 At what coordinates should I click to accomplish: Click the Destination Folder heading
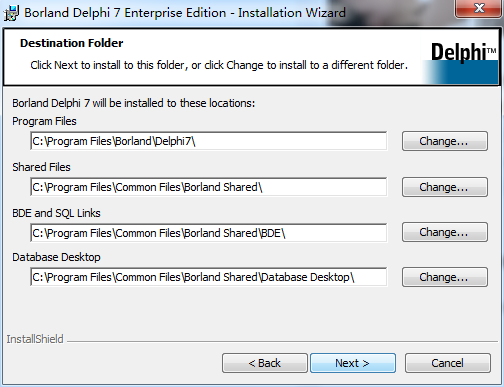pyautogui.click(x=72, y=43)
